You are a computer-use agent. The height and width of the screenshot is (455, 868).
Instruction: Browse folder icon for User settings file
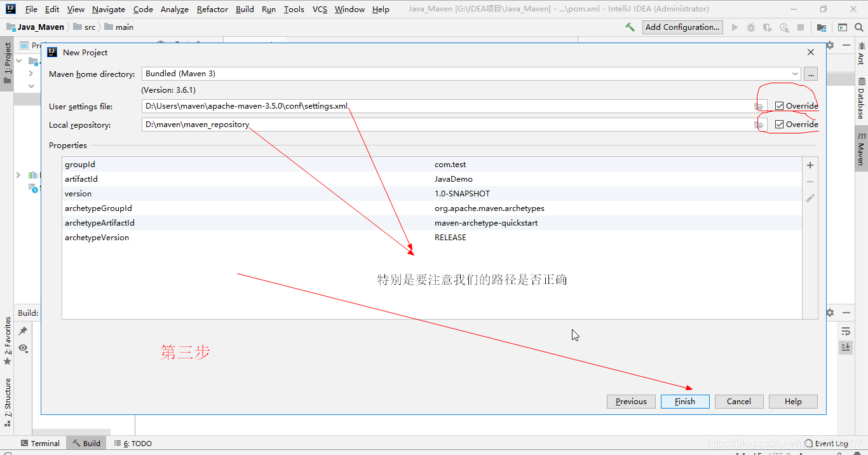[759, 106]
